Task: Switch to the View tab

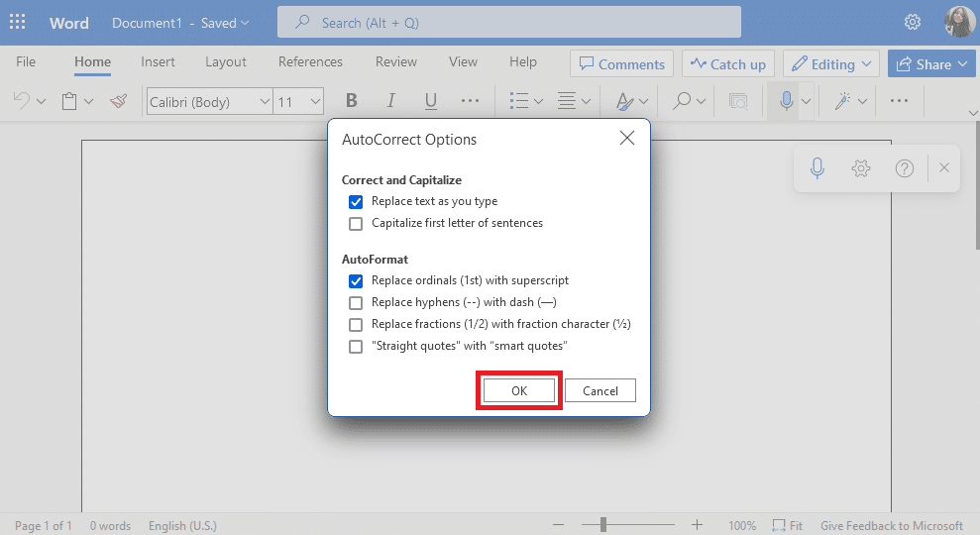Action: click(x=463, y=61)
